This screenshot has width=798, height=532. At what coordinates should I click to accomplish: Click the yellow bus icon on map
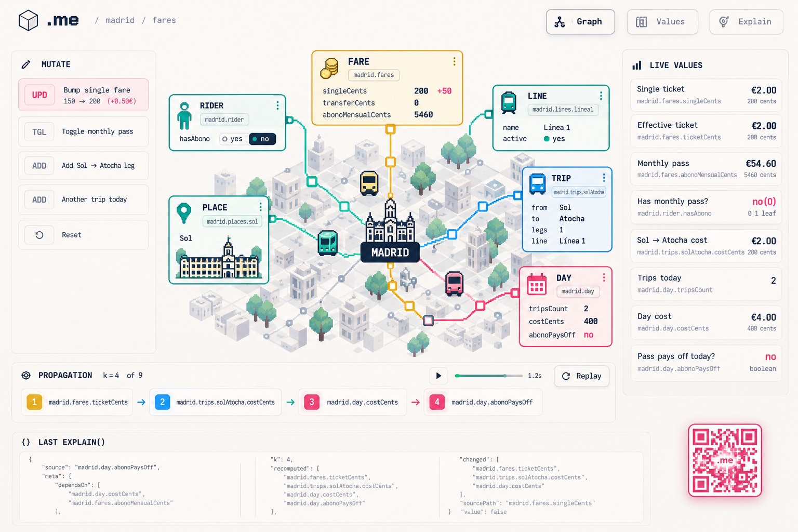pos(369,183)
